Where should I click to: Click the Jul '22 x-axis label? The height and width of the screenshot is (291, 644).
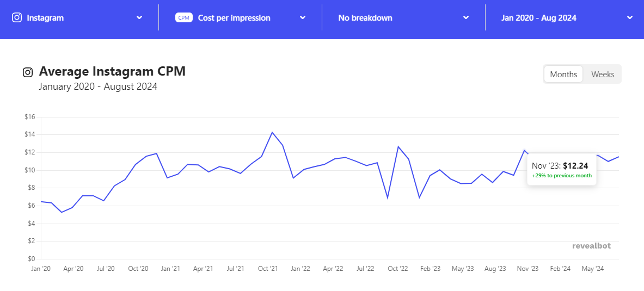pyautogui.click(x=365, y=269)
